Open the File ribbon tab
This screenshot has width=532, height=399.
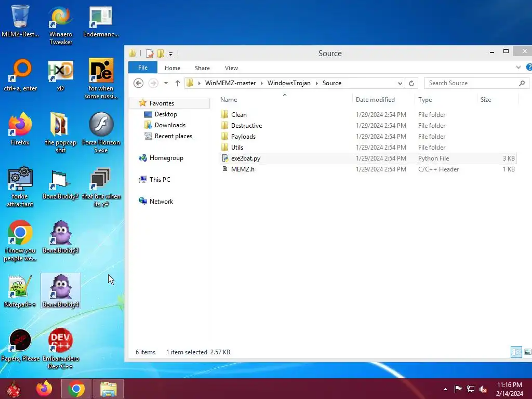(x=143, y=68)
